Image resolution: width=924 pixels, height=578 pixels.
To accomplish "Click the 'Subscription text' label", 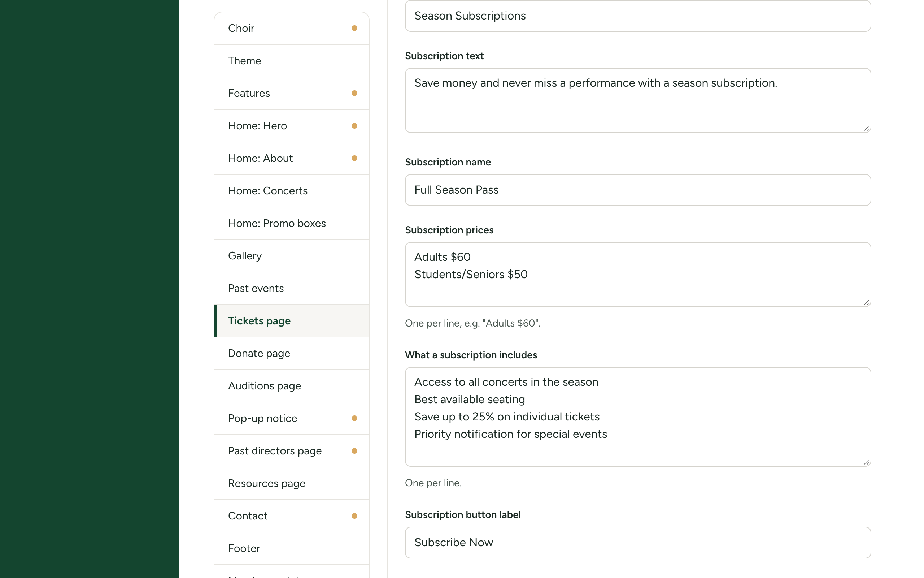I will coord(444,56).
